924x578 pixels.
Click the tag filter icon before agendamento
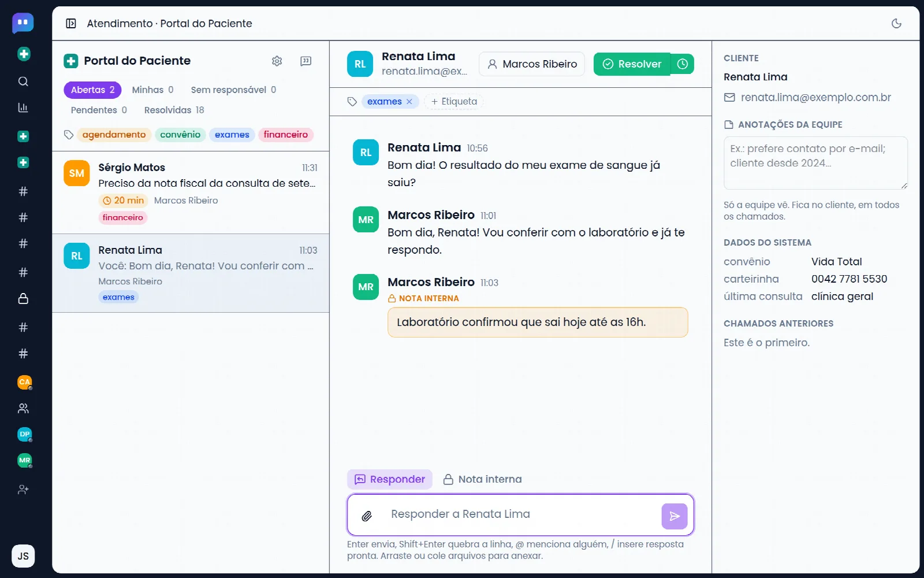[x=69, y=135]
